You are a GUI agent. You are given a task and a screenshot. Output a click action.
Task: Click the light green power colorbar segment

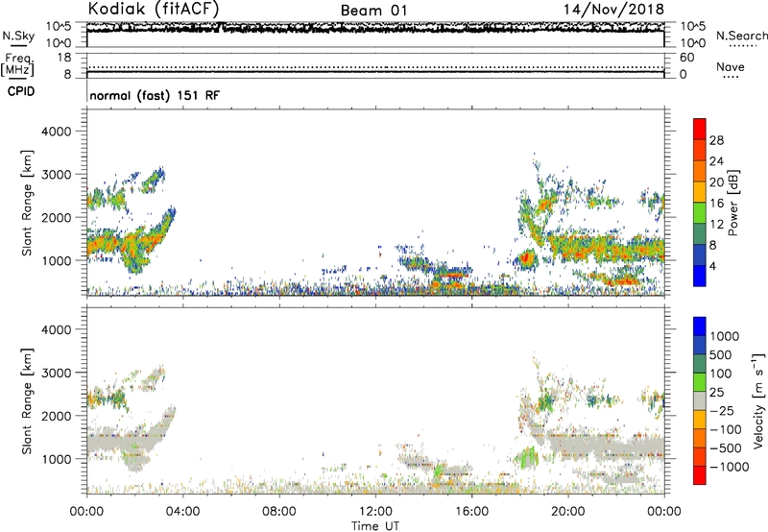[700, 213]
